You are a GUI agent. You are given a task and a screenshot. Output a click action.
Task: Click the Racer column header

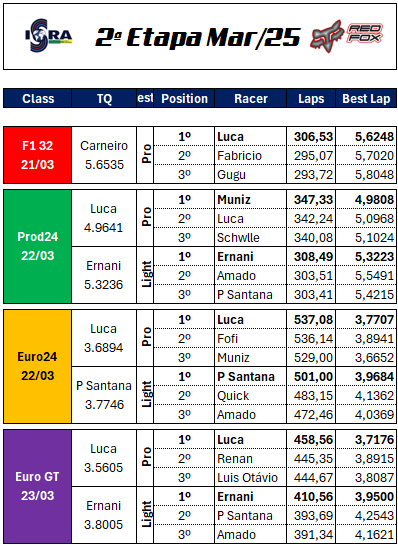[251, 99]
